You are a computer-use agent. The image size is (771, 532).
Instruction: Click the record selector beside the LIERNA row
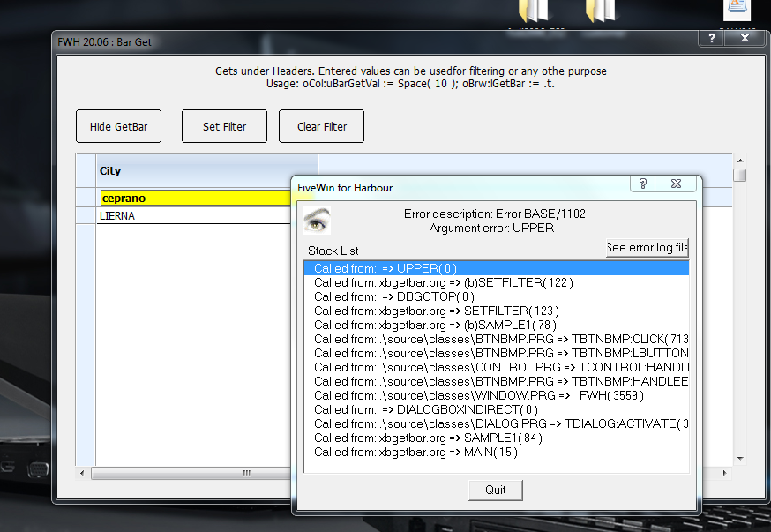(86, 216)
